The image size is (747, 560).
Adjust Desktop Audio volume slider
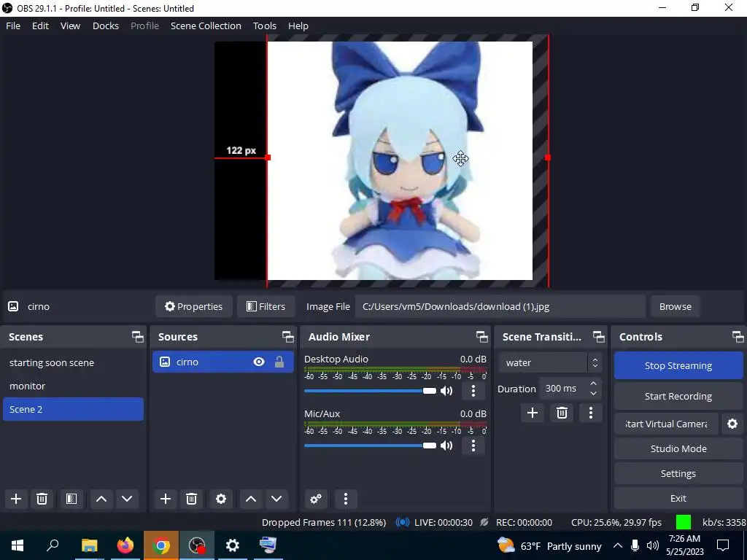370,391
